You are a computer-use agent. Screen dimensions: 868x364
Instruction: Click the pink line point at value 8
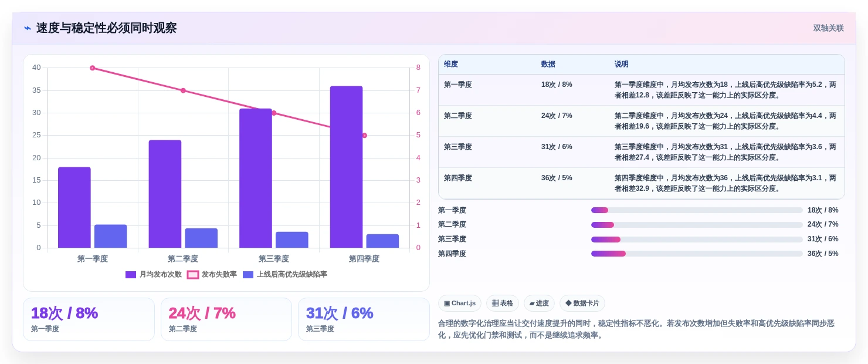click(x=93, y=68)
